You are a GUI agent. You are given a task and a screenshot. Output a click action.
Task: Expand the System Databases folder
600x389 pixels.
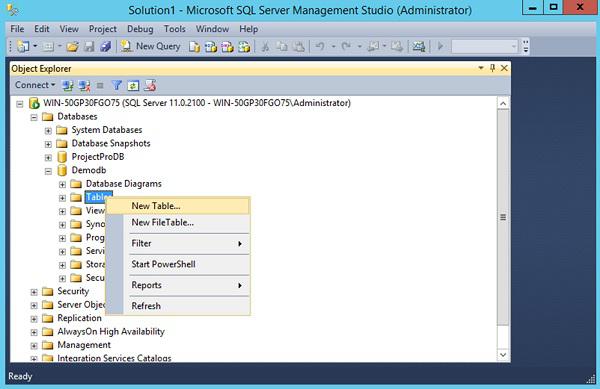click(x=48, y=131)
